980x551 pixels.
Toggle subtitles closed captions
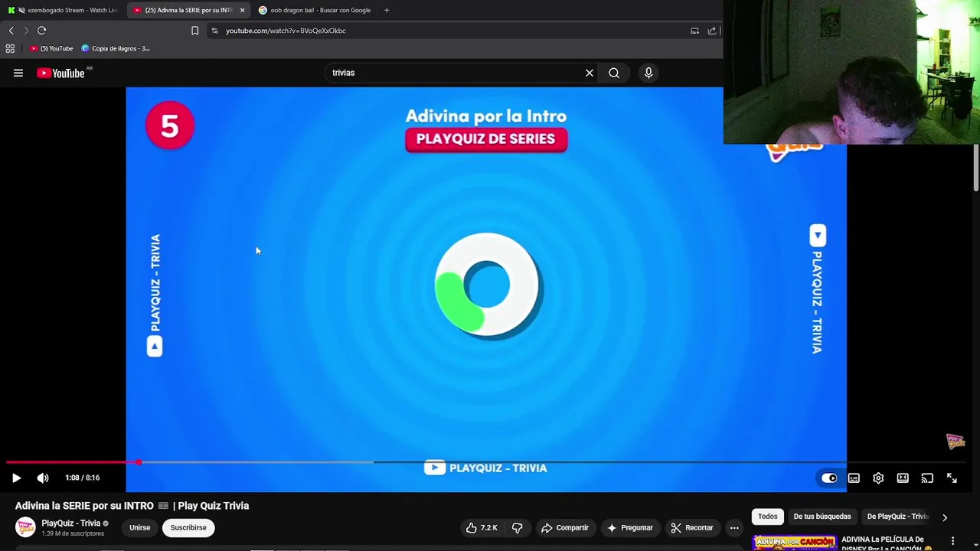point(854,478)
